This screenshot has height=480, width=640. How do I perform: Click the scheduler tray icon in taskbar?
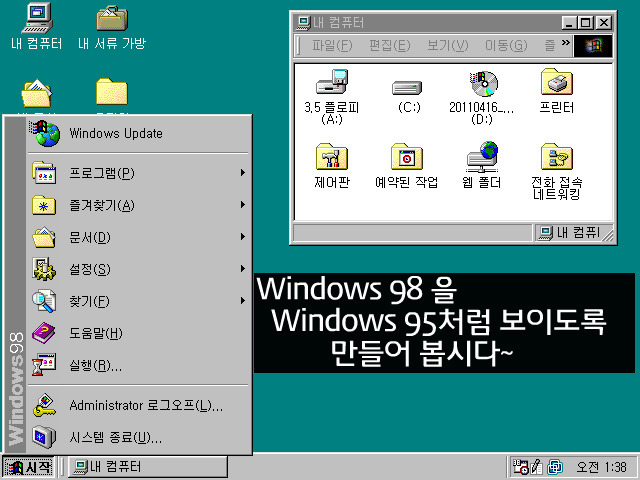point(520,467)
